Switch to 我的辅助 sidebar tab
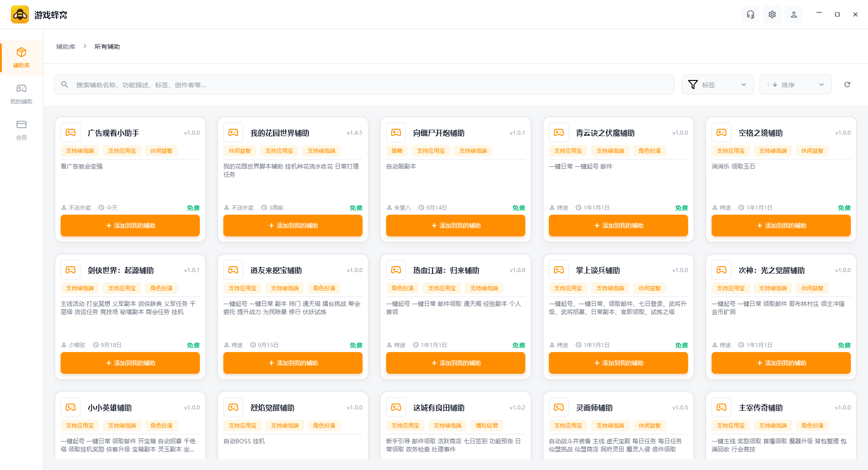The width and height of the screenshot is (868, 470). point(21,94)
